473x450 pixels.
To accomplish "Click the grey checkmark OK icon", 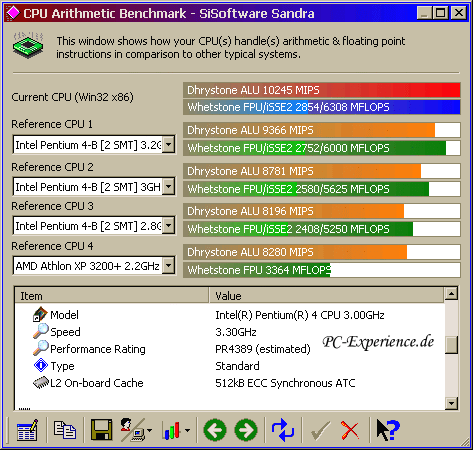I will point(320,430).
